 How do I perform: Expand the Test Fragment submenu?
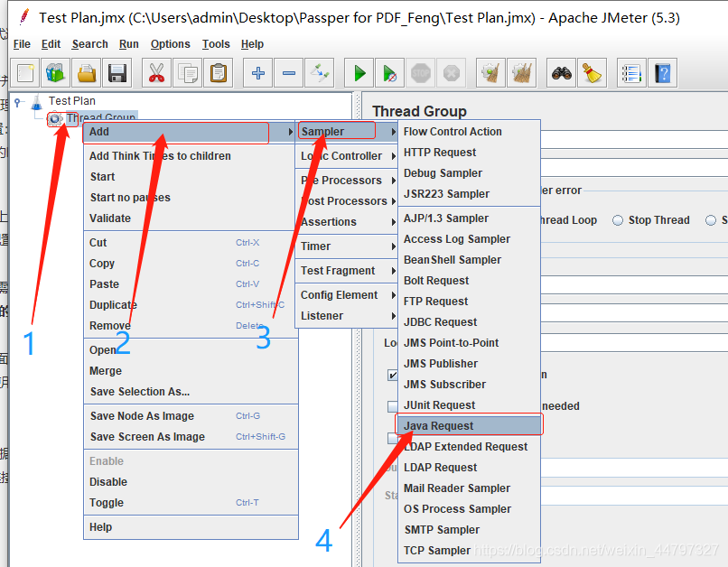tap(346, 271)
